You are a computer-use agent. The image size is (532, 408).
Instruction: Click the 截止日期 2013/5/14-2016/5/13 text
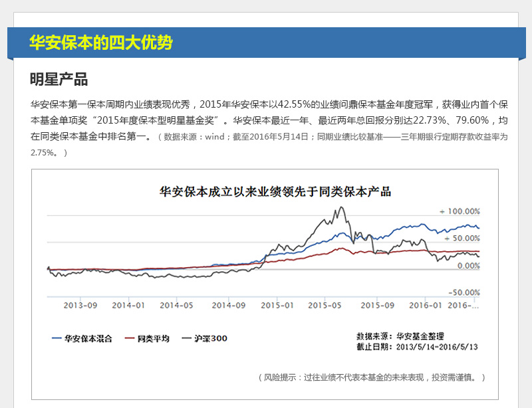(x=417, y=347)
